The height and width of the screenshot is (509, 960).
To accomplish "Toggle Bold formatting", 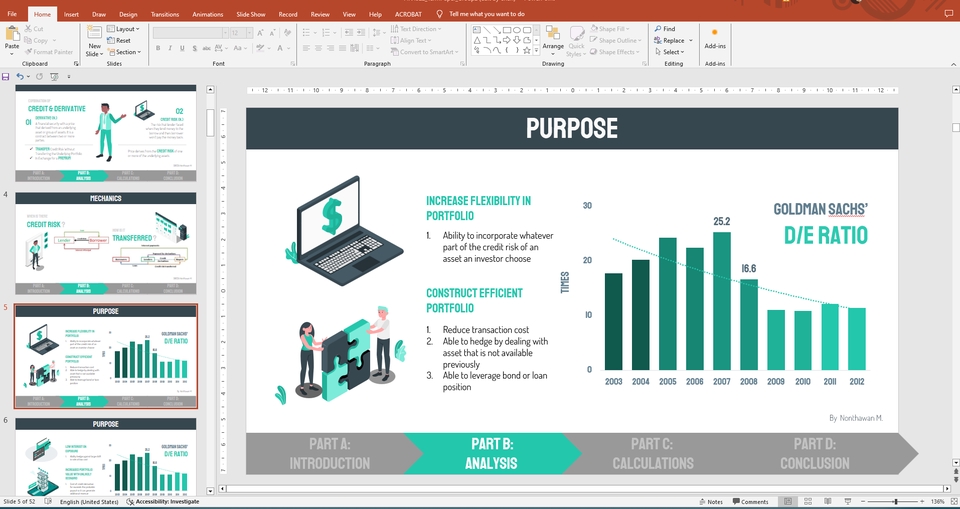I will (x=158, y=48).
